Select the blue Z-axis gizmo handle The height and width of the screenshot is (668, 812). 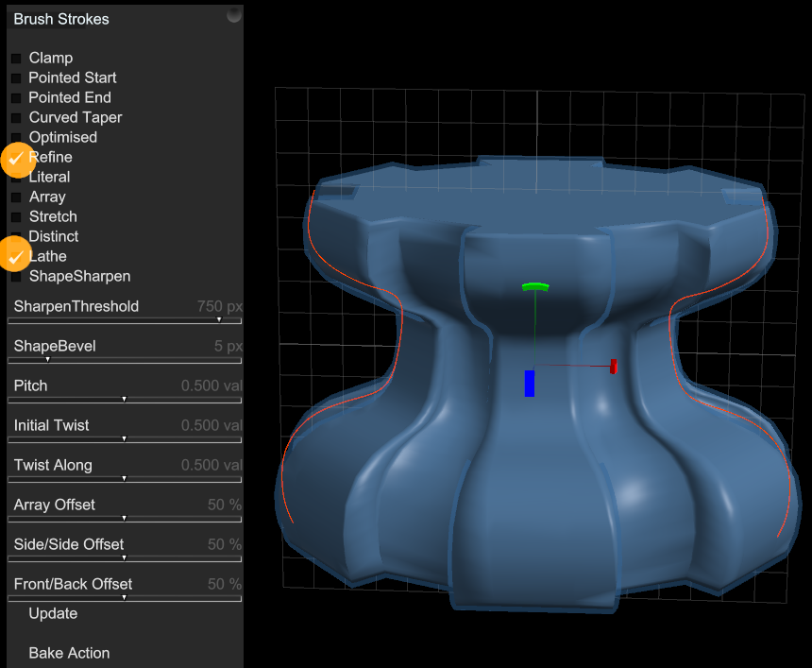[530, 384]
